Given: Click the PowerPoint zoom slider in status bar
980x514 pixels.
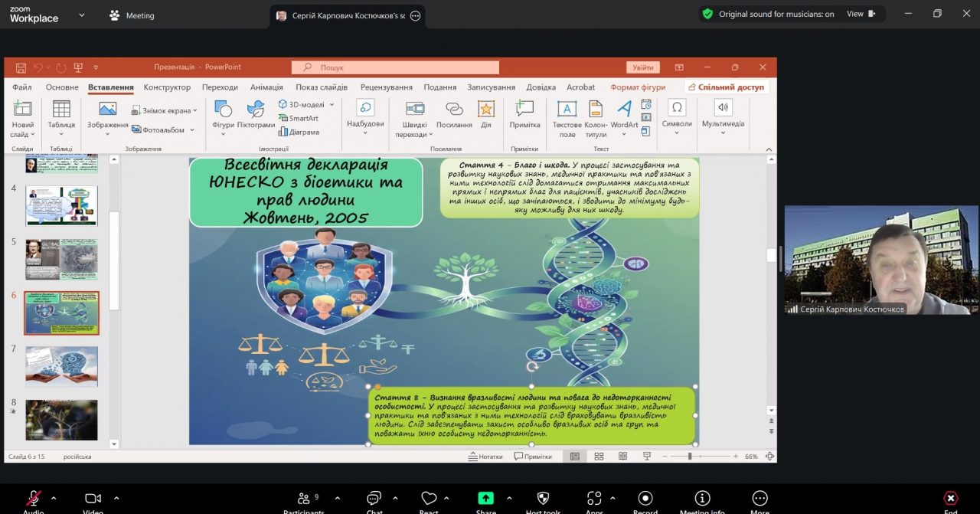Looking at the screenshot, I should pyautogui.click(x=690, y=457).
